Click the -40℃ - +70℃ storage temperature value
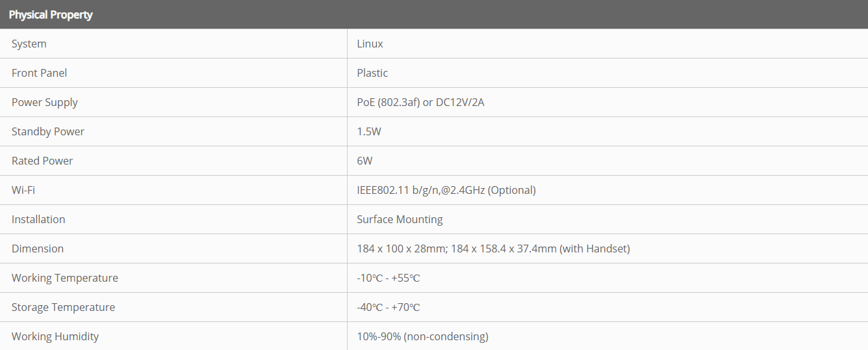Viewport: 868px width, 350px height. [388, 307]
